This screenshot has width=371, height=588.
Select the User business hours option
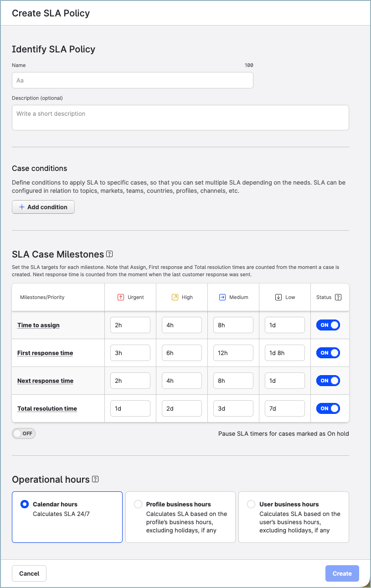pos(251,504)
